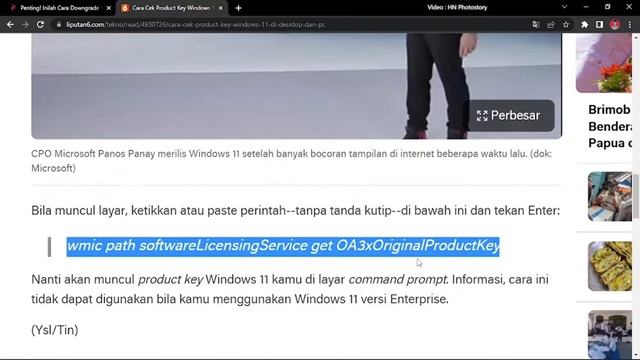Open the translate page icon
This screenshot has width=640, height=360.
pyautogui.click(x=536, y=24)
